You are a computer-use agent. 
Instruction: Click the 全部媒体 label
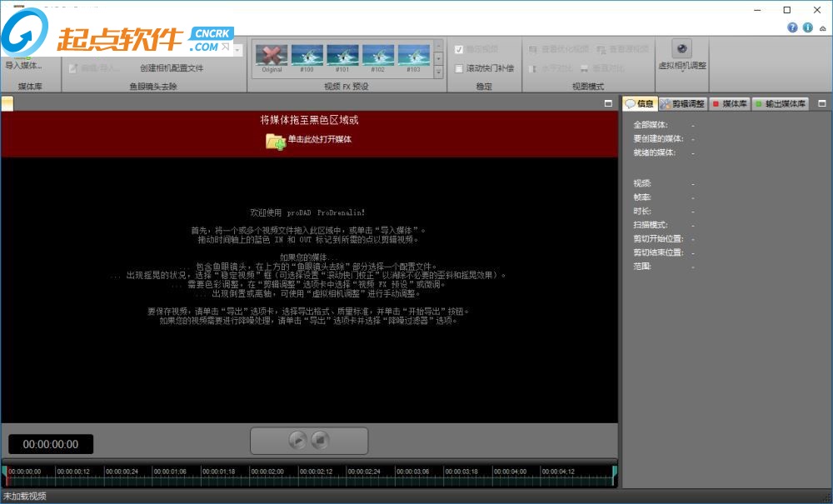click(x=651, y=125)
